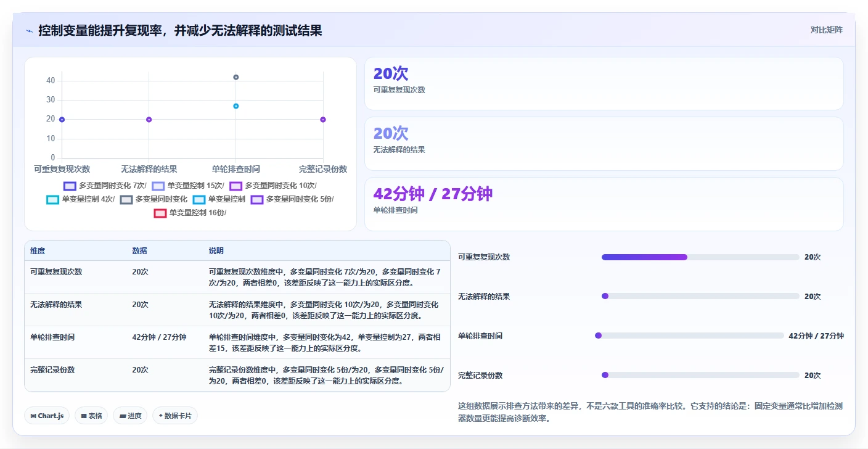Click the 完整记录份数 progress bar
The height and width of the screenshot is (449, 868).
700,376
